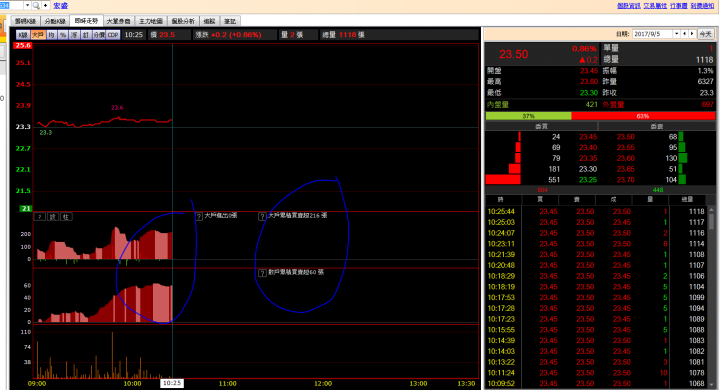
Task: Select the 10:25:44 trade row
Action: click(596, 211)
